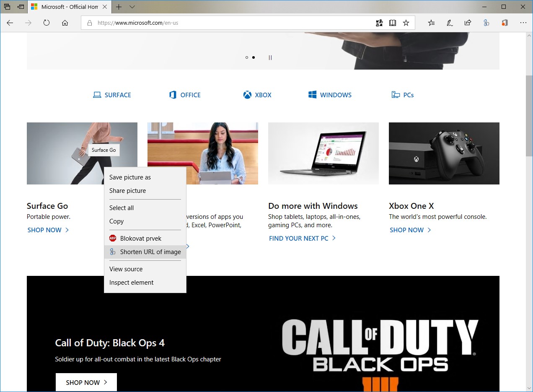Click the site lock security icon
This screenshot has height=392, width=533.
click(89, 23)
